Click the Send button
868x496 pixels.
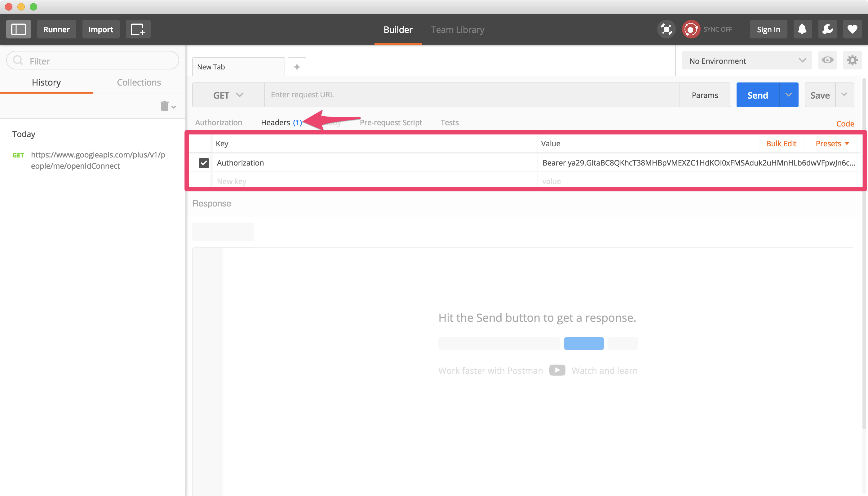[757, 95]
